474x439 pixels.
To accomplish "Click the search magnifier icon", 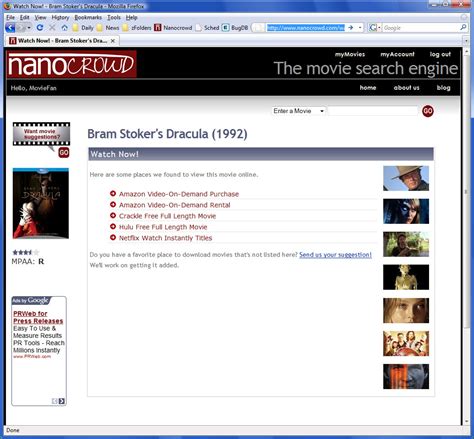I will coord(463,28).
